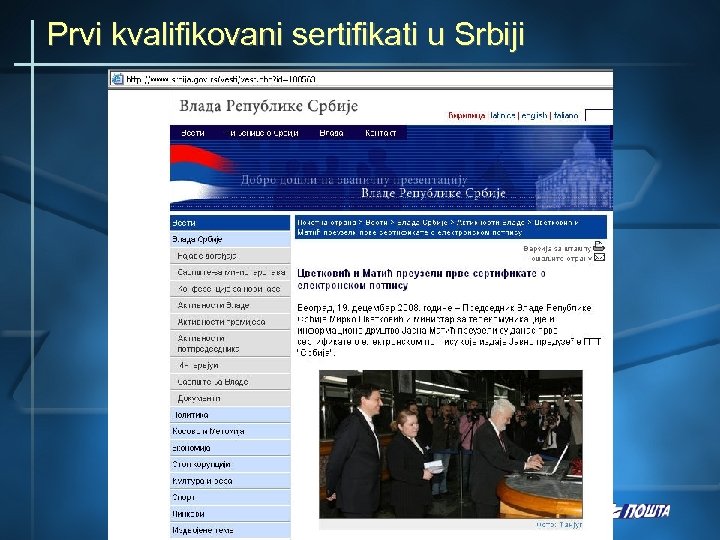Click the print version printer icon
This screenshot has width=720, height=540.
[x=599, y=247]
